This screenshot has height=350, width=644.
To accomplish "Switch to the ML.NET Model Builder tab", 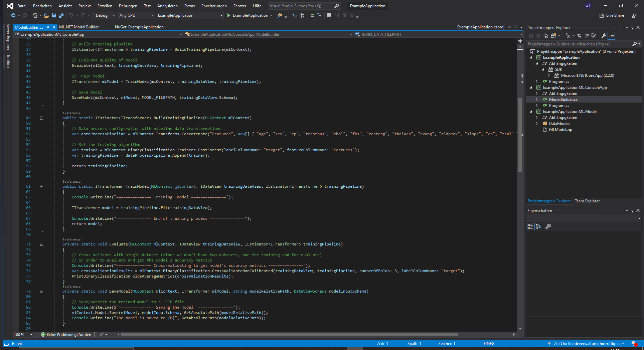I will tap(79, 27).
